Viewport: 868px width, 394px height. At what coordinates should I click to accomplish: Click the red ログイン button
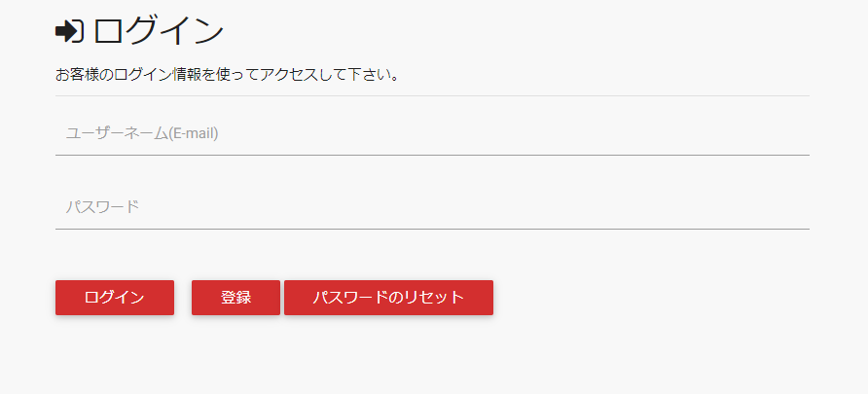point(115,298)
